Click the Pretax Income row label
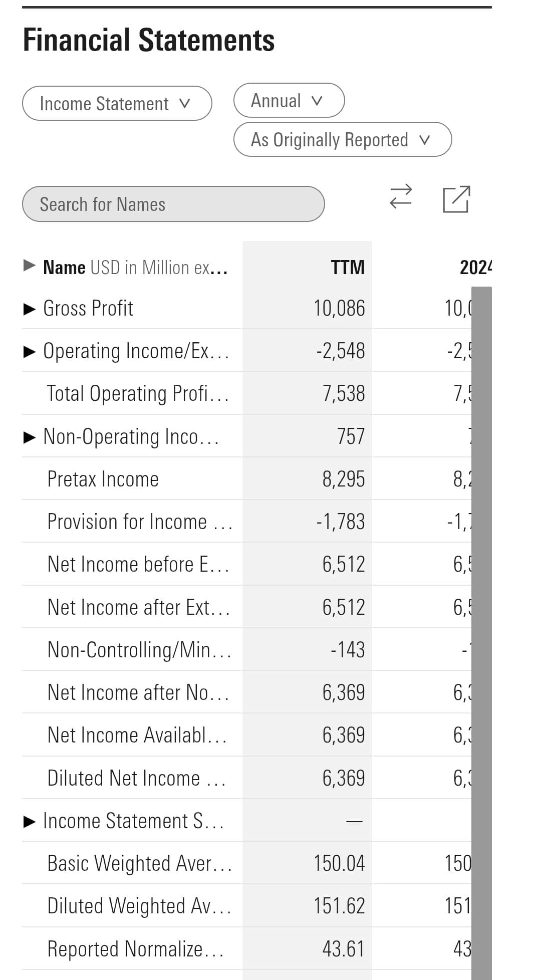Viewport: 541px width, 980px height. coord(102,479)
